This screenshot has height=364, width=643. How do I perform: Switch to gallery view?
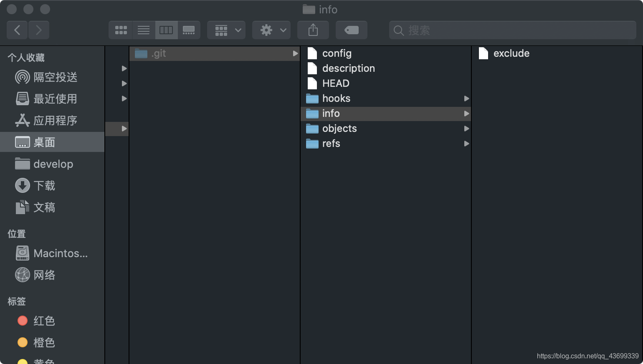pos(189,30)
